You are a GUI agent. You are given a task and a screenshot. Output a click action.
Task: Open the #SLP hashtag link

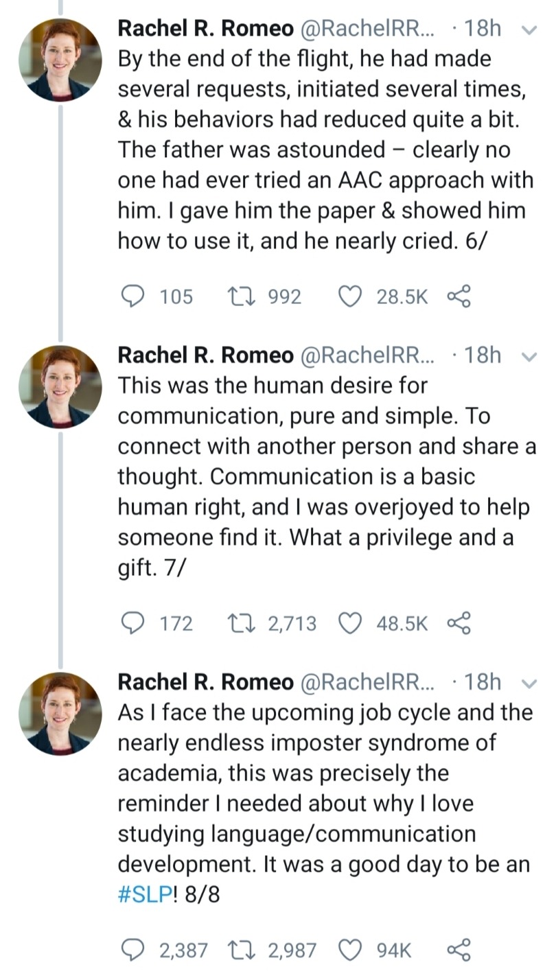[143, 895]
